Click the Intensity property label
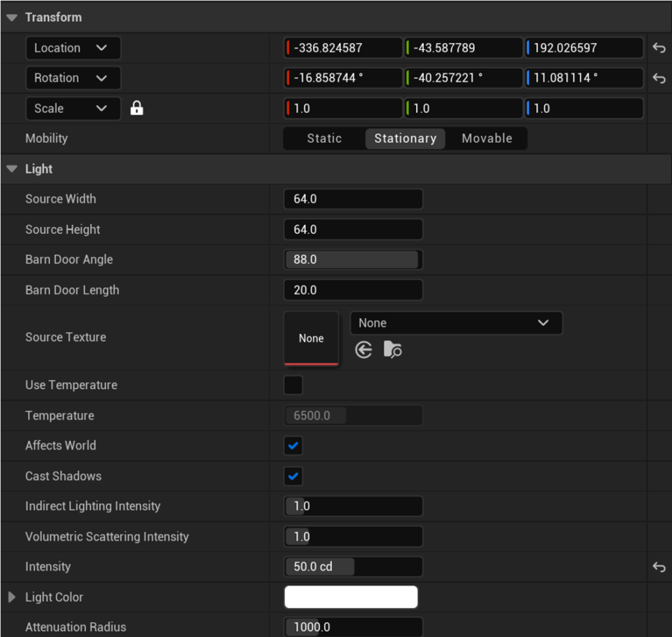 (x=47, y=567)
